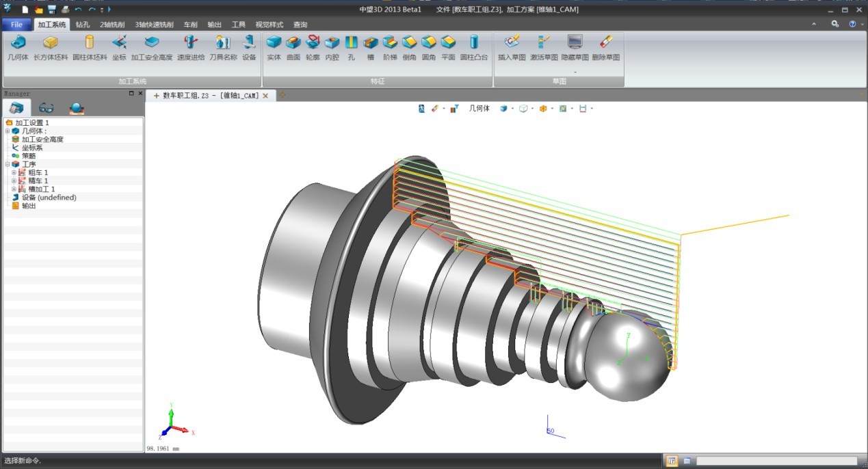Switch to the glasses view manager tab

[47, 108]
